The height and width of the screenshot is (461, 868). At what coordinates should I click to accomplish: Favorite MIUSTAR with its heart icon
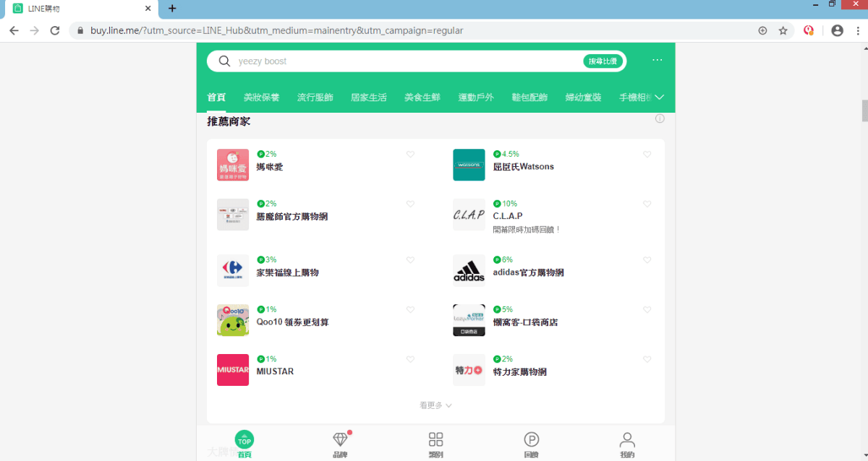tap(411, 360)
